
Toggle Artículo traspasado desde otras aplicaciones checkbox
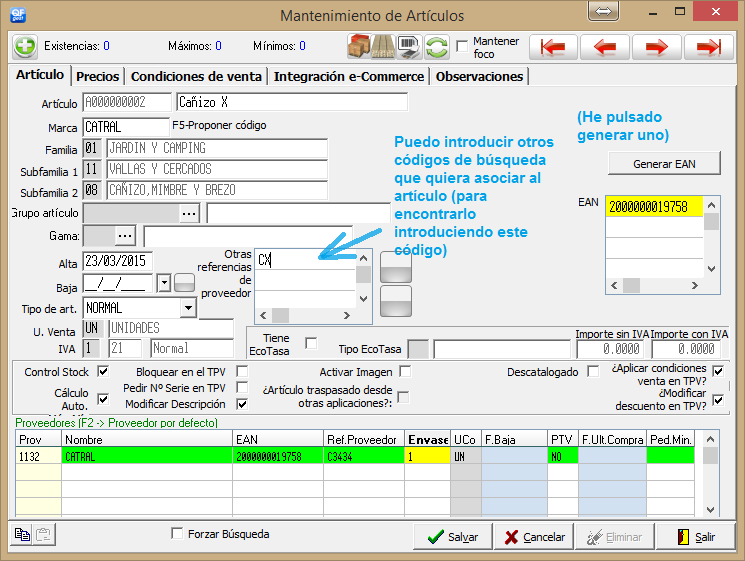403,397
